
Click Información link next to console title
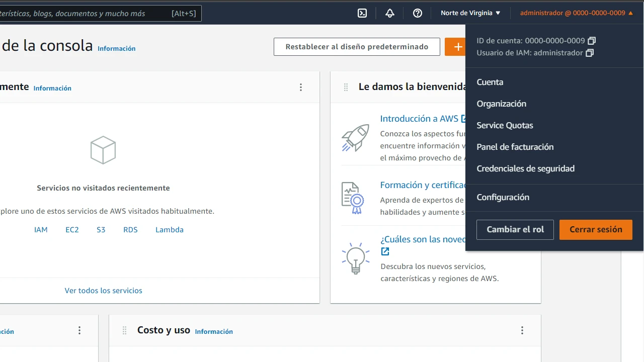117,49
